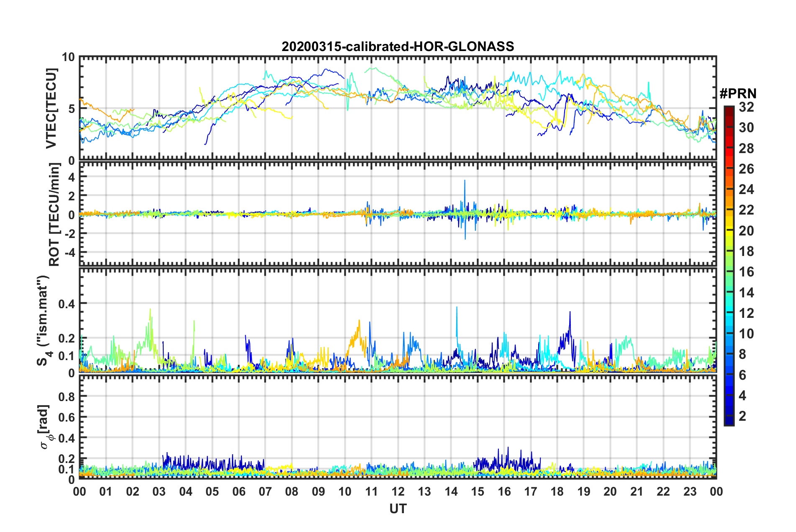Click UT axis tick label 03

point(159,491)
